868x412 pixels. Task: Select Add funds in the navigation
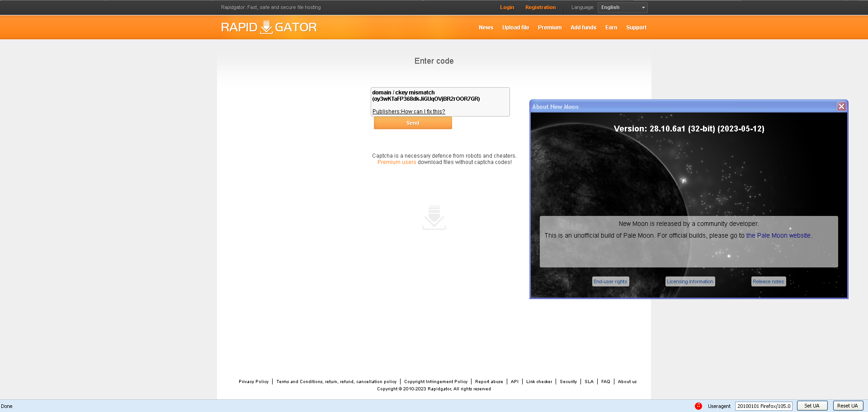pos(583,28)
